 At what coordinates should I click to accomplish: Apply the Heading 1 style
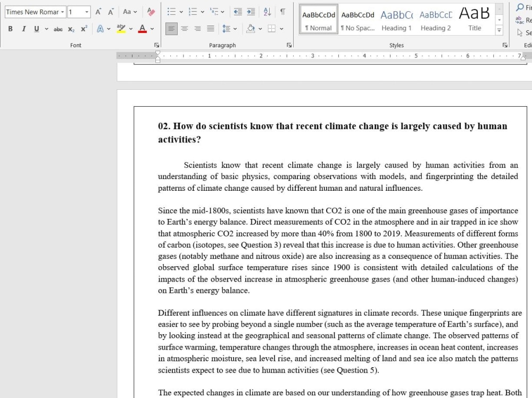[x=396, y=20]
